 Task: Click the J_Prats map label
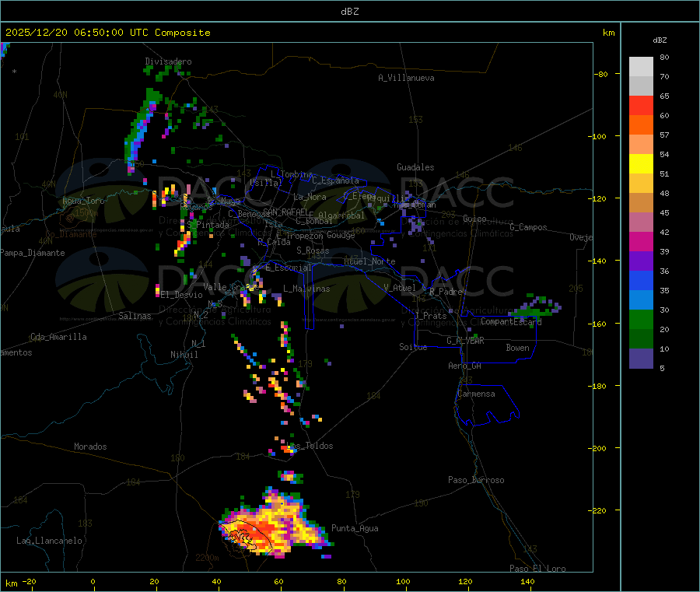click(430, 316)
